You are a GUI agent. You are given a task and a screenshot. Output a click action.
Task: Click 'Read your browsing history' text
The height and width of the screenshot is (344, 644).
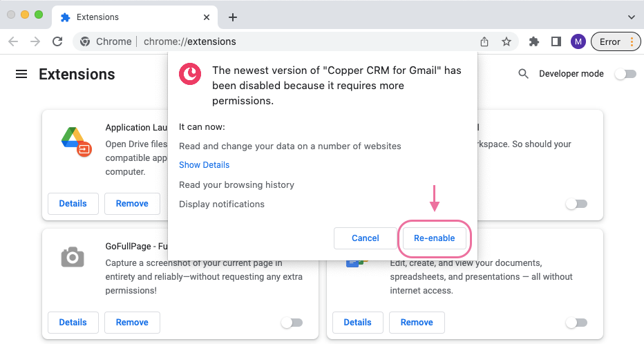[236, 184]
